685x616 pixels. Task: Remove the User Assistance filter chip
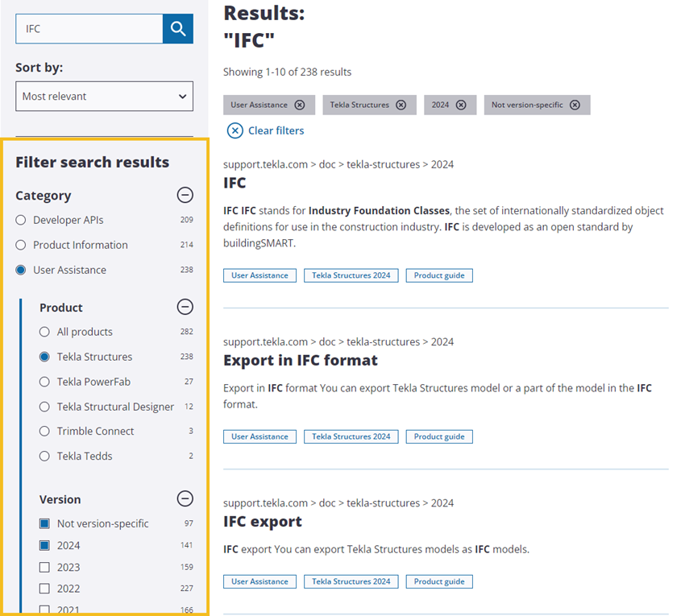coord(300,105)
